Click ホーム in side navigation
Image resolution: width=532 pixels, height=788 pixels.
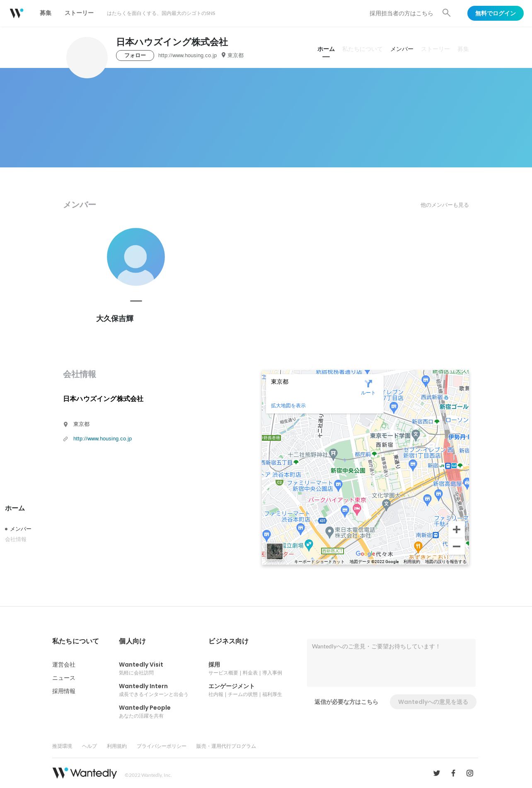[15, 508]
